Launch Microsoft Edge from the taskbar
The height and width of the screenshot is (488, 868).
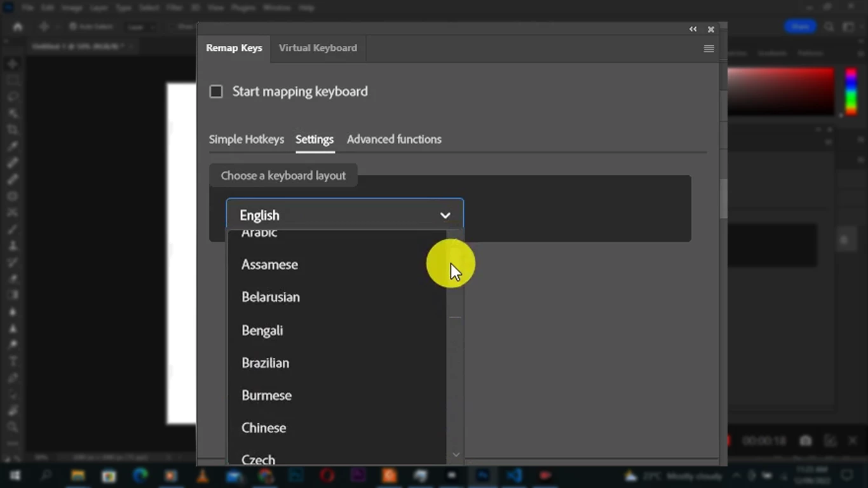[140, 475]
